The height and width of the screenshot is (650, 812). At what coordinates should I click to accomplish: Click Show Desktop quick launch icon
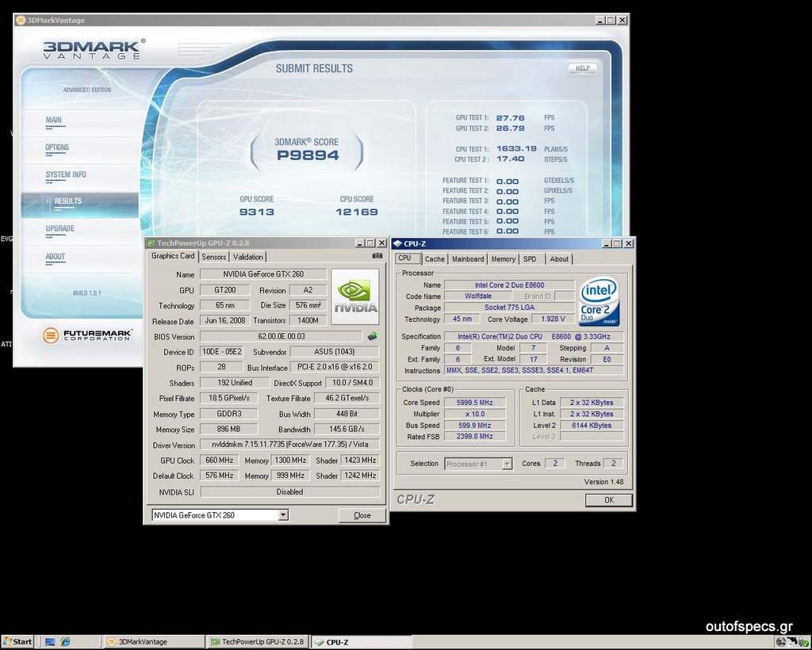[50, 642]
